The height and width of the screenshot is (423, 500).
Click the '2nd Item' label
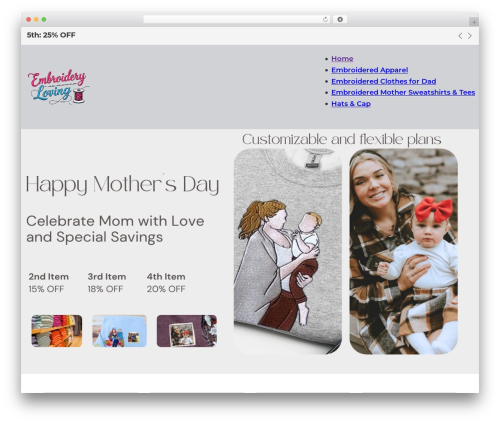(x=49, y=277)
